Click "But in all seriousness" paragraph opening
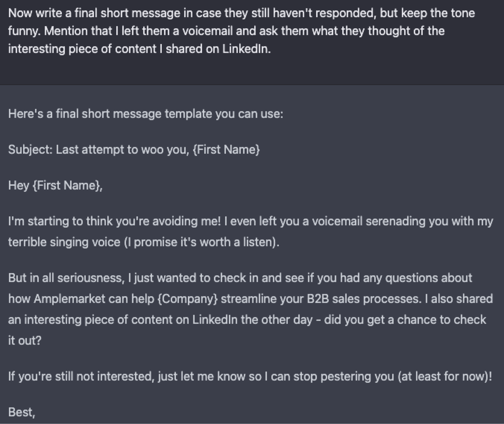Image resolution: width=504 pixels, height=424 pixels. 66,278
